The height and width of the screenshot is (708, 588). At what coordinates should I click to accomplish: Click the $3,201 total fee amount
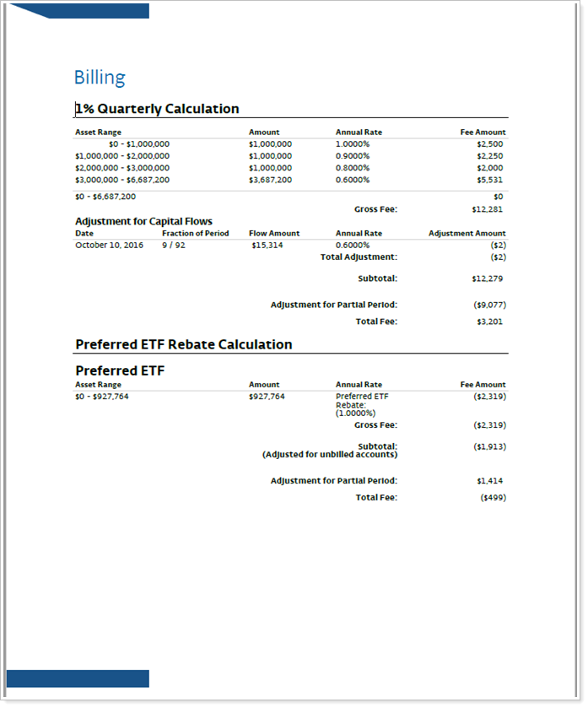489,322
